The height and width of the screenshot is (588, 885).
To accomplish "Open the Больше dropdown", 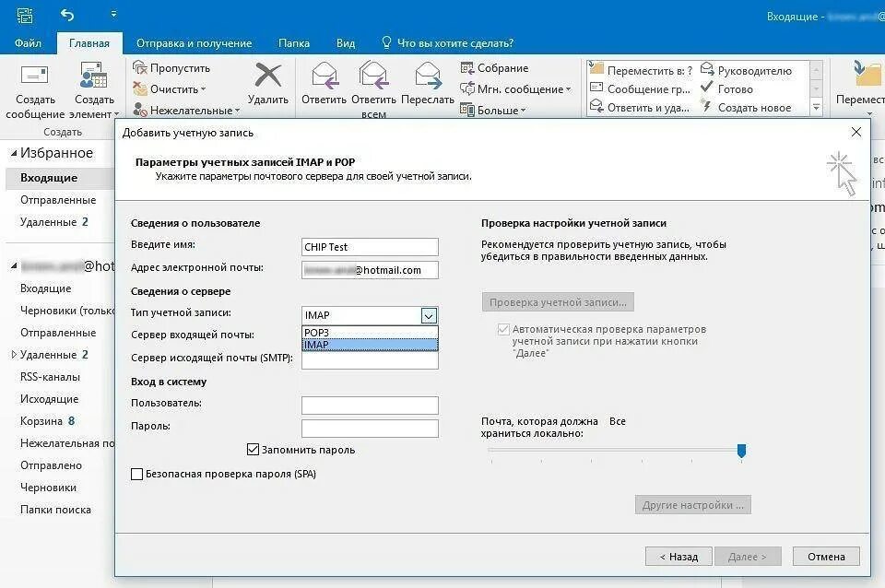I will pos(492,110).
